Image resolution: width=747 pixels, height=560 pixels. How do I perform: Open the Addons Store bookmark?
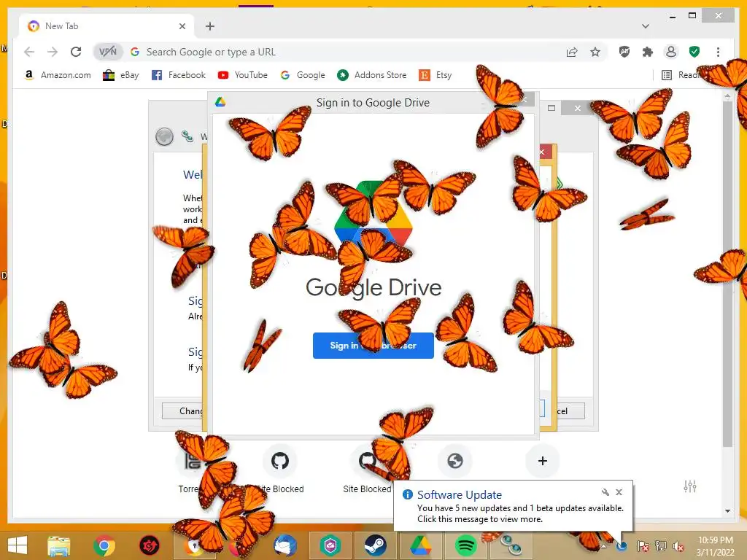371,75
